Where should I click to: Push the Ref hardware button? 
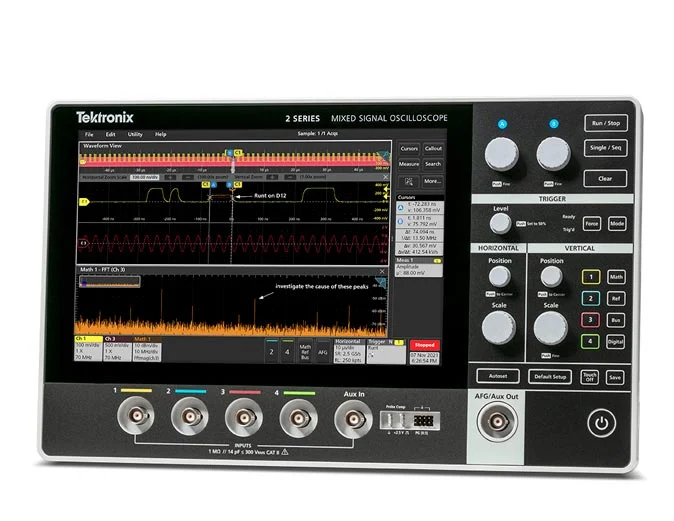tap(616, 299)
